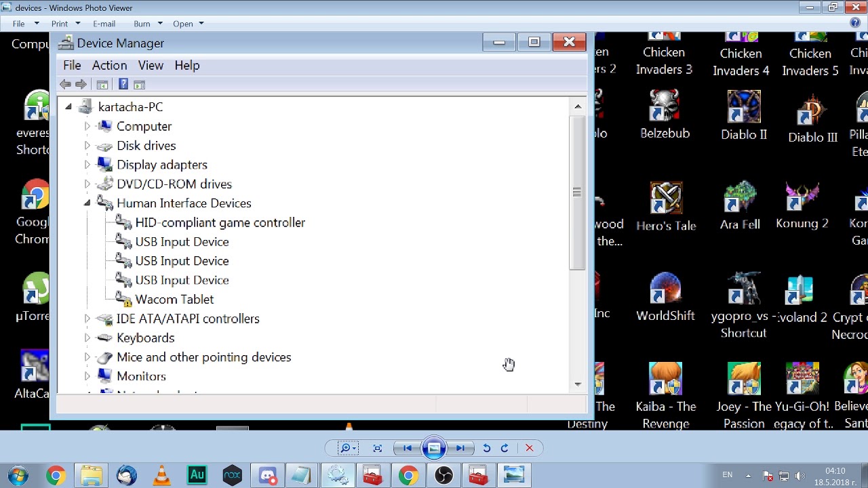The height and width of the screenshot is (488, 868).
Task: Open Adobe Audition from the taskbar
Action: pos(197,475)
